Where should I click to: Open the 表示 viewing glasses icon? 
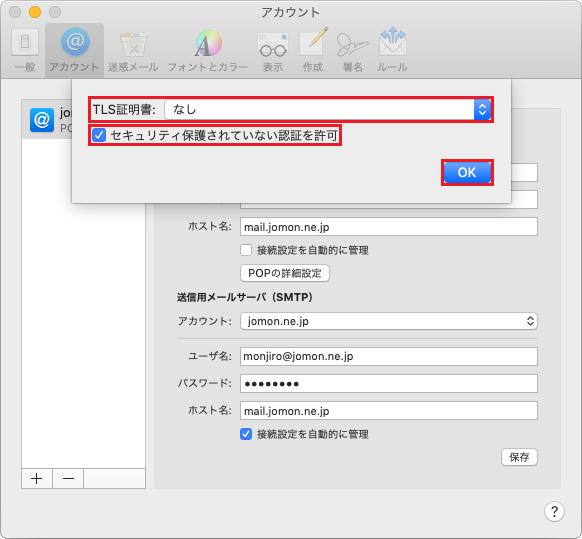click(x=273, y=50)
